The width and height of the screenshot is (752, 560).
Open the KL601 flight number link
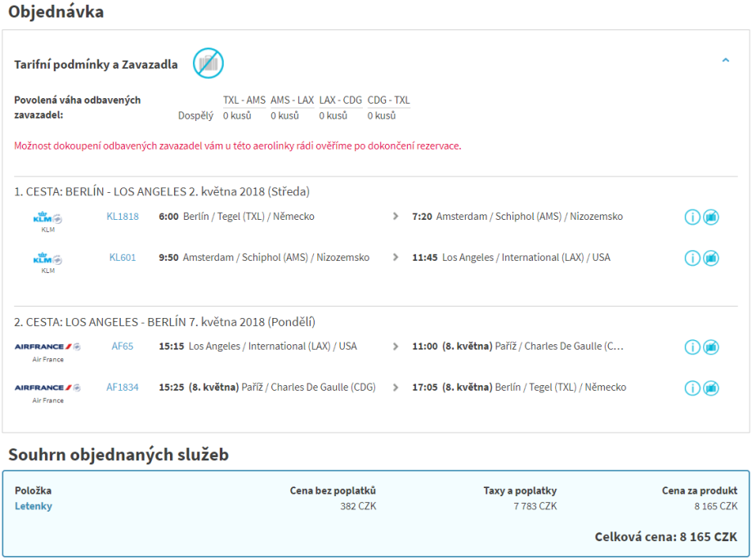[123, 258]
